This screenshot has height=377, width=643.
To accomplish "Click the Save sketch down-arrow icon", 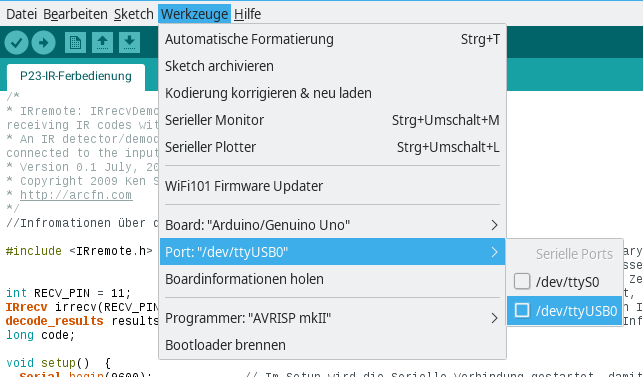I will [x=130, y=42].
